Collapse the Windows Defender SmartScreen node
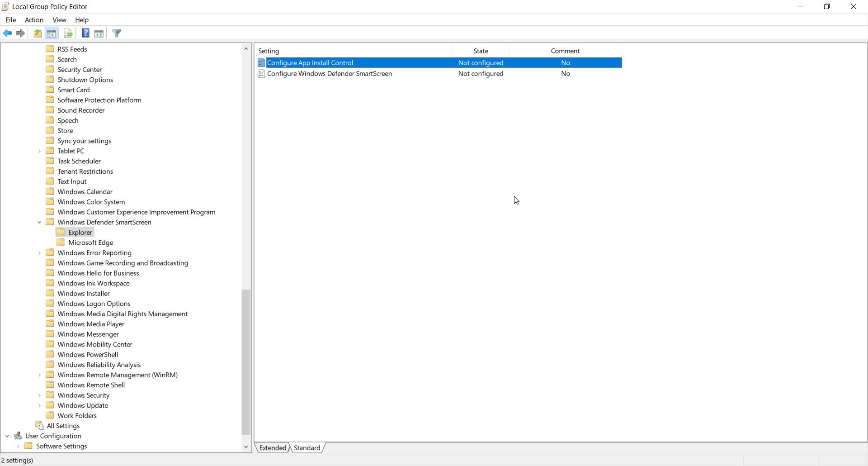Screen dimensions: 868x466 (39, 222)
